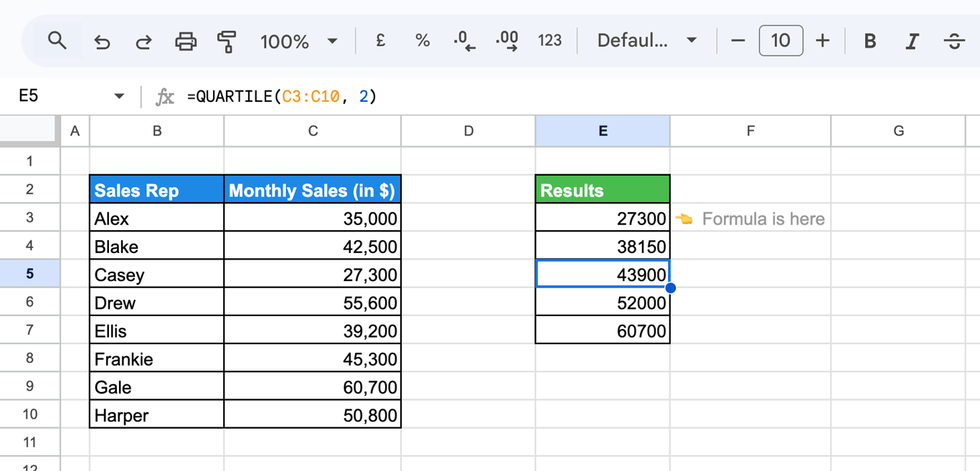Screen dimensions: 980x471
Task: Toggle strikethrough formatting
Action: pos(953,41)
